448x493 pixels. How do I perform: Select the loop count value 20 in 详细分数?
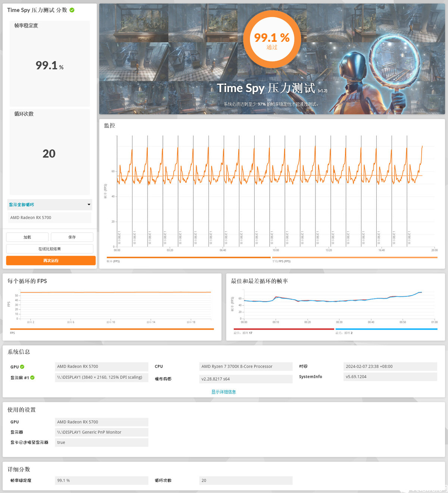(246, 481)
